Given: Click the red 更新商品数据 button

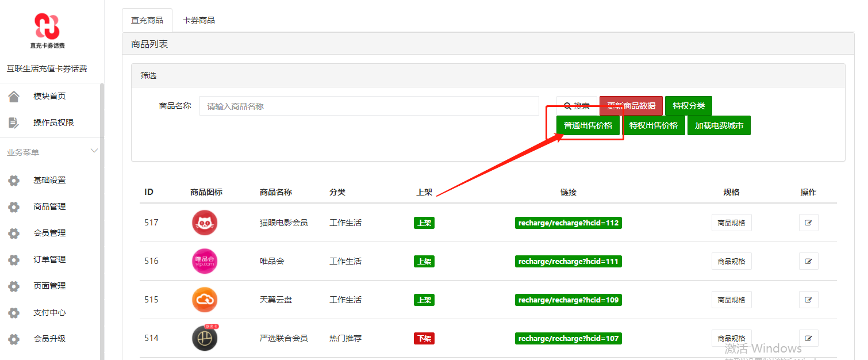Looking at the screenshot, I should coord(631,106).
